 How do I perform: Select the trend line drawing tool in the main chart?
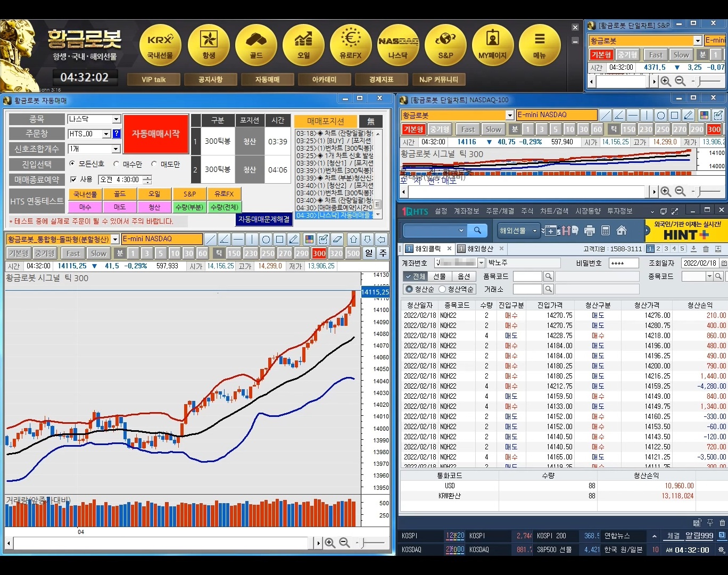(x=211, y=239)
